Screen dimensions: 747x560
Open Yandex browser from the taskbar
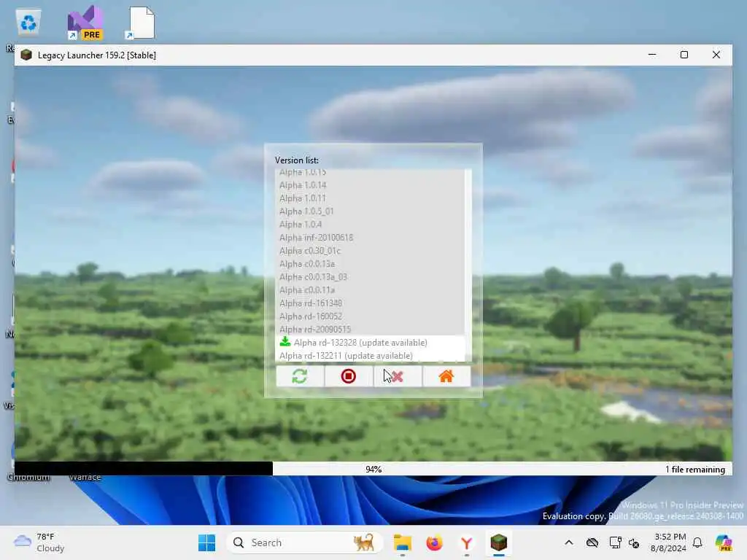coord(466,542)
